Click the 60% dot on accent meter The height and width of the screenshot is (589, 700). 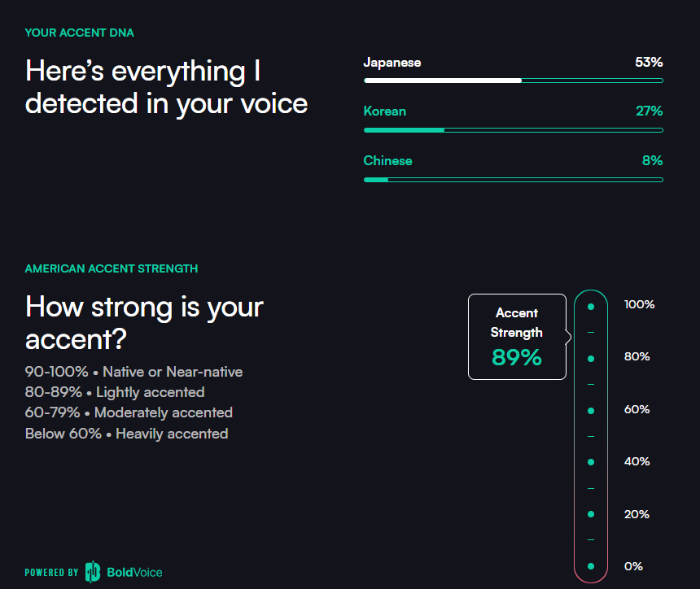591,410
